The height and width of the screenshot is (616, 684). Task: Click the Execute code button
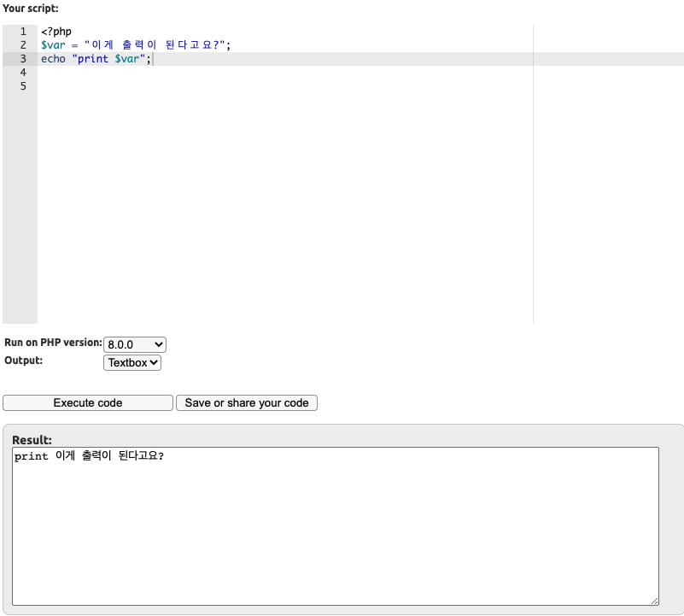[88, 402]
